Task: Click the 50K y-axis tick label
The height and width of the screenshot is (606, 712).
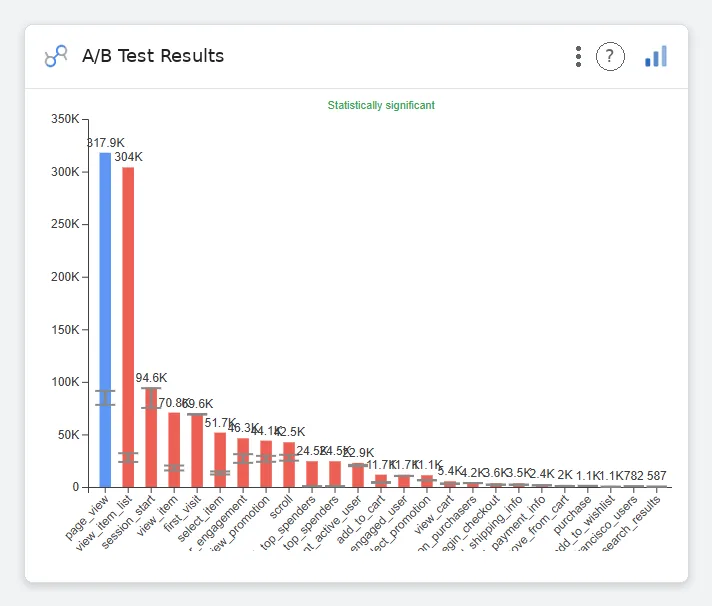Action: (x=68, y=434)
